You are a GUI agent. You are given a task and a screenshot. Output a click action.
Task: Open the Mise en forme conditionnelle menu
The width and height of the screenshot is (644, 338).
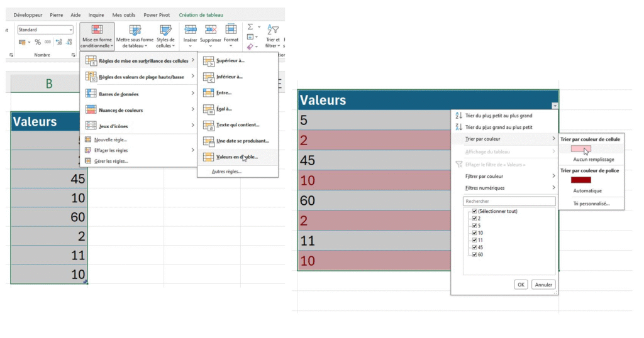97,36
